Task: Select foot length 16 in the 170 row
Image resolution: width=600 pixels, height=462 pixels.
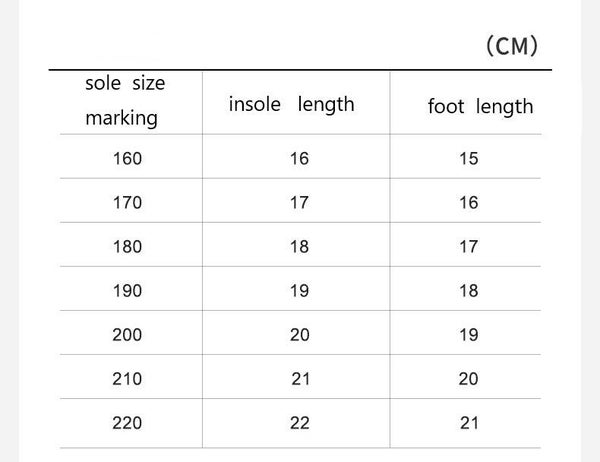Action: pyautogui.click(x=469, y=202)
